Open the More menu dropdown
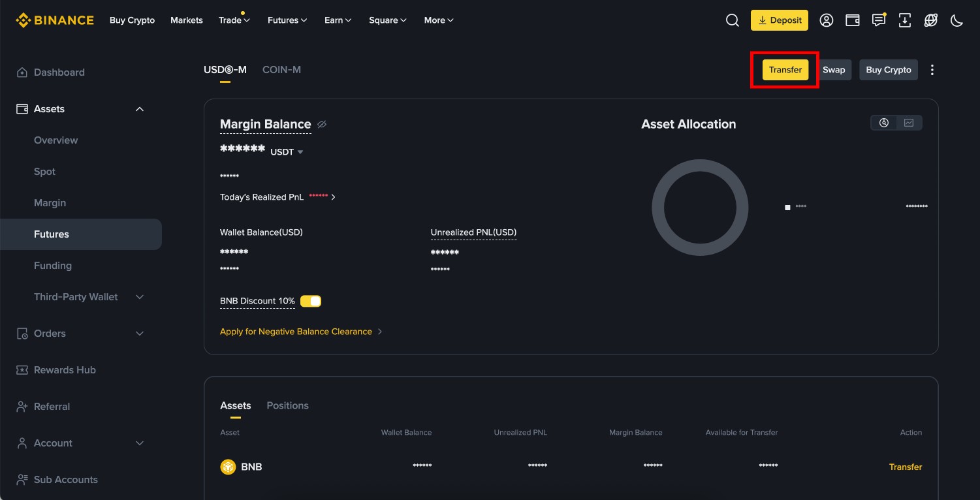This screenshot has width=980, height=500. point(439,20)
